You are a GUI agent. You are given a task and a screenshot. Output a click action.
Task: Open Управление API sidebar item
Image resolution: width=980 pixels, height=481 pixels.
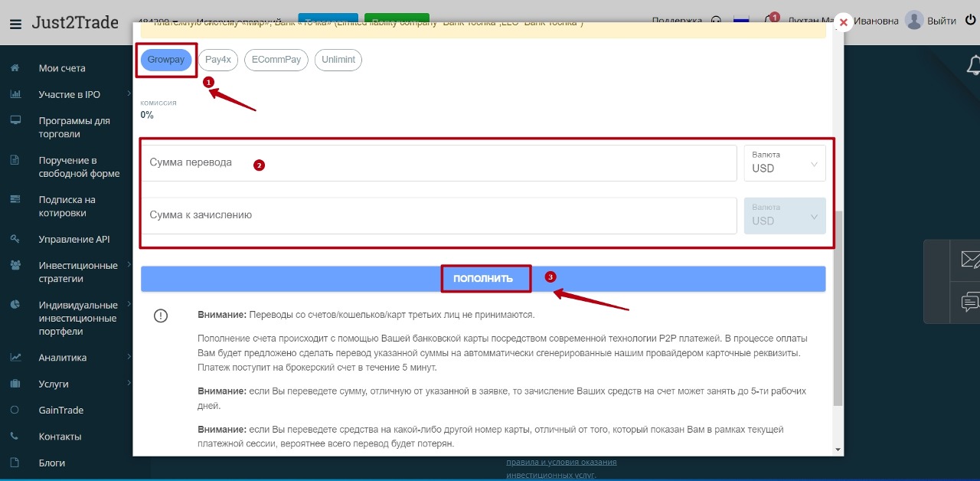click(74, 239)
